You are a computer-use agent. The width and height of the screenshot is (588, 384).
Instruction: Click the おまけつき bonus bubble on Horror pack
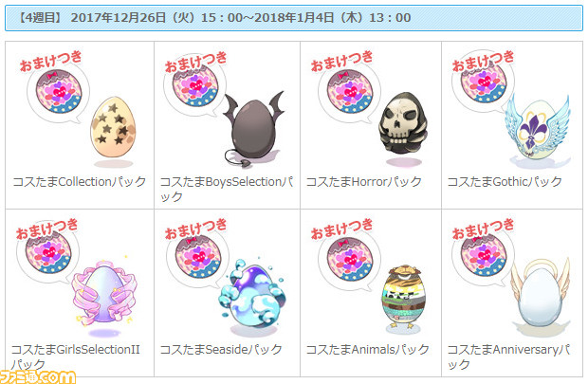coord(347,88)
